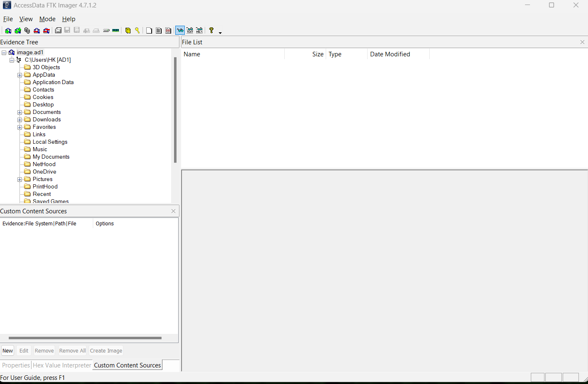Click the Verify Drive/Image icon
Image resolution: width=588 pixels, height=384 pixels.
point(106,31)
